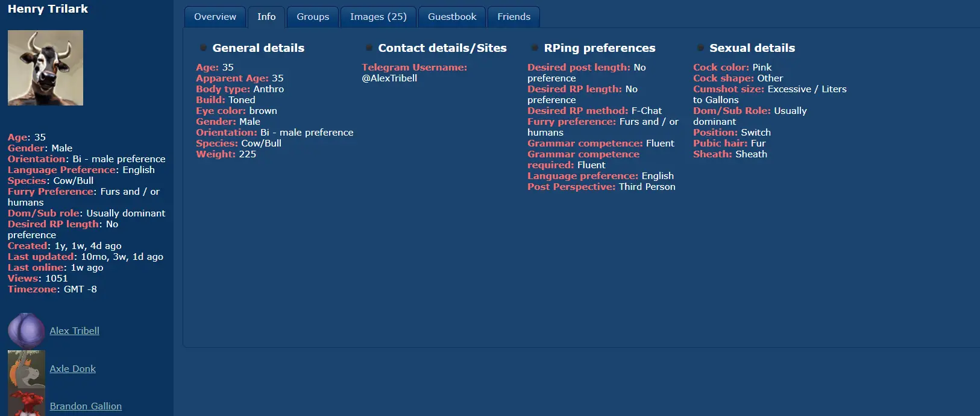Image resolution: width=980 pixels, height=416 pixels.
Task: Collapse the General details section heading
Action: [x=259, y=48]
